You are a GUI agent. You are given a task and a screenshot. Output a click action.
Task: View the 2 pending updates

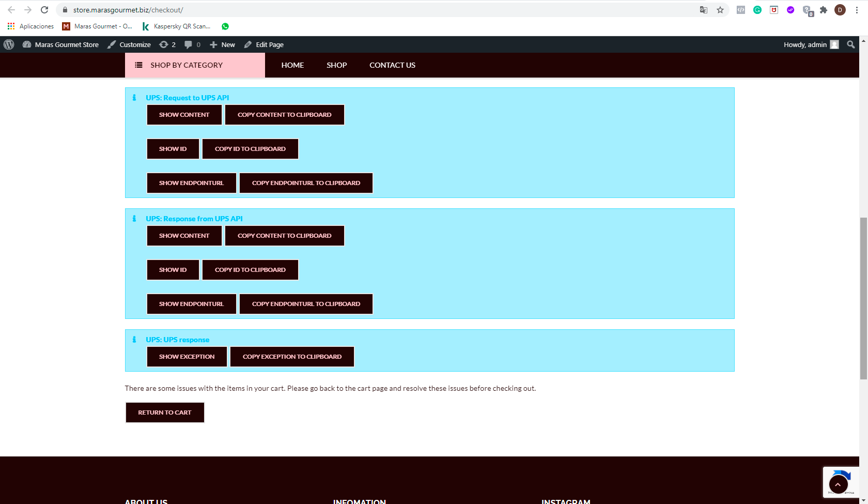[x=167, y=44]
